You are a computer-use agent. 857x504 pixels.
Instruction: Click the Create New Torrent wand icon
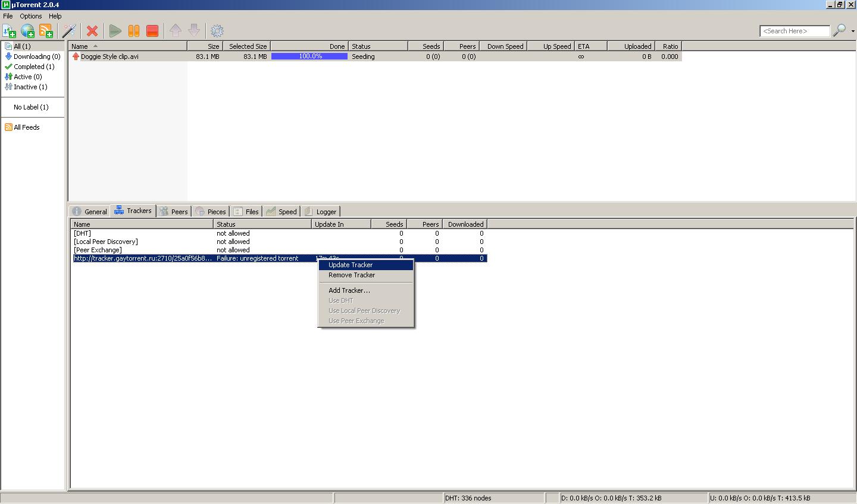69,31
